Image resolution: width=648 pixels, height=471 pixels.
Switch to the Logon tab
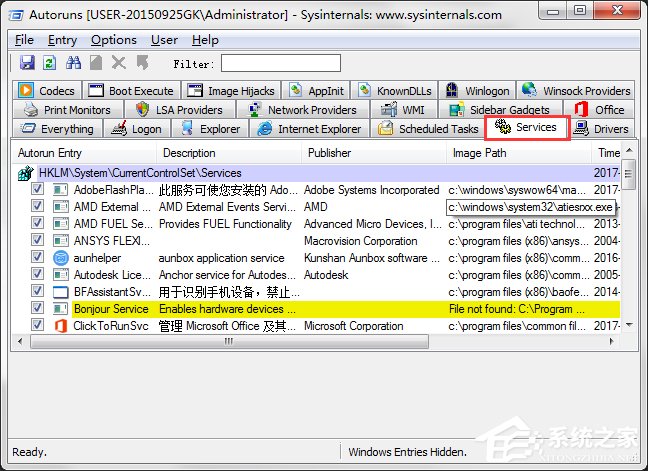coord(139,129)
